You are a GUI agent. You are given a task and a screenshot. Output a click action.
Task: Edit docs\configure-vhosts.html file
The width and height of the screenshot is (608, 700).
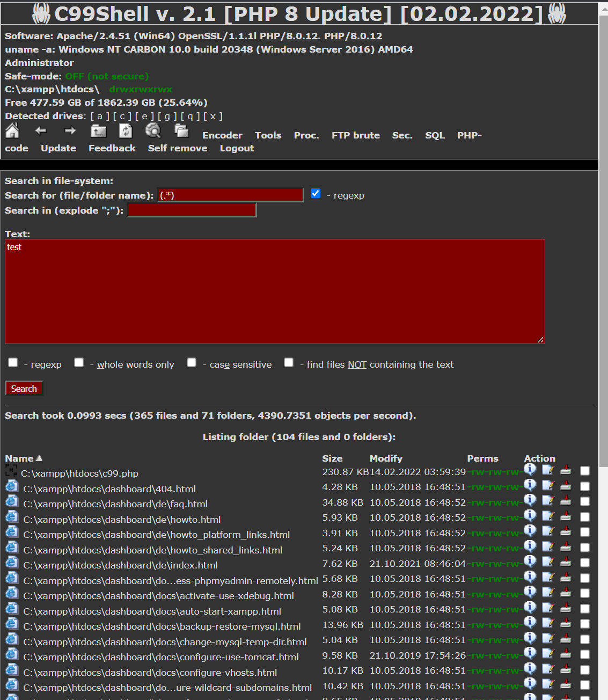pos(548,669)
